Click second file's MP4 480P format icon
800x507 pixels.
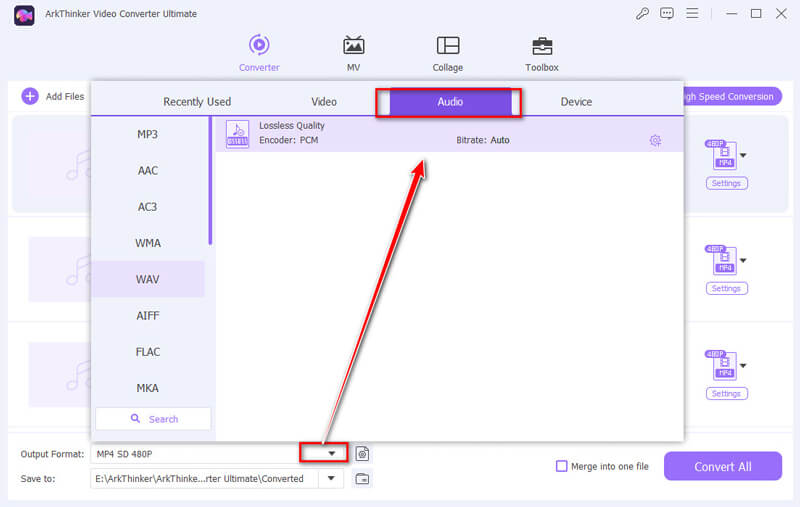(x=722, y=260)
